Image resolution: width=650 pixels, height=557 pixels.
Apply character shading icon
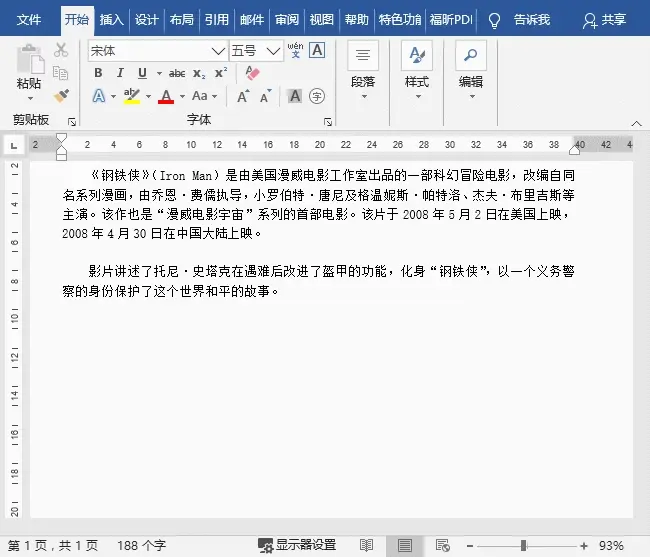(x=295, y=96)
